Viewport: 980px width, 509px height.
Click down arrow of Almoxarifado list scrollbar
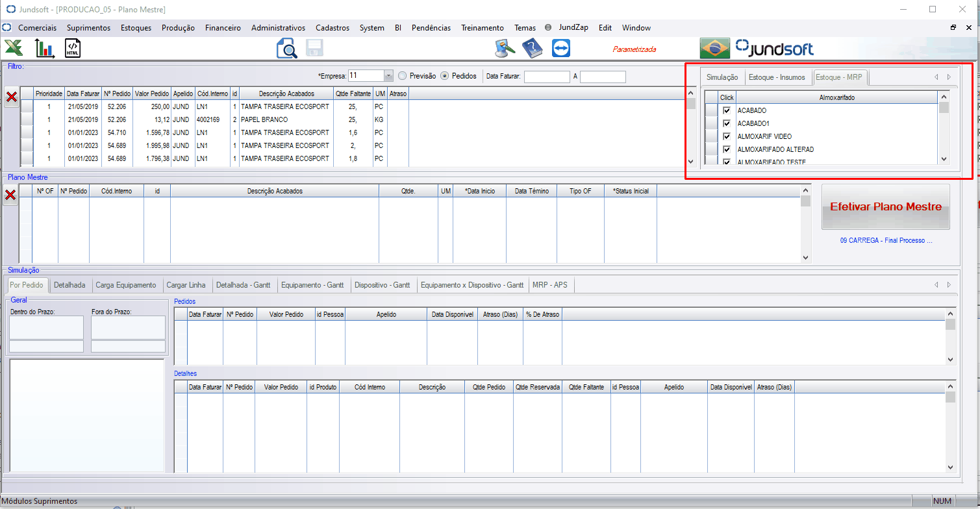pyautogui.click(x=944, y=159)
